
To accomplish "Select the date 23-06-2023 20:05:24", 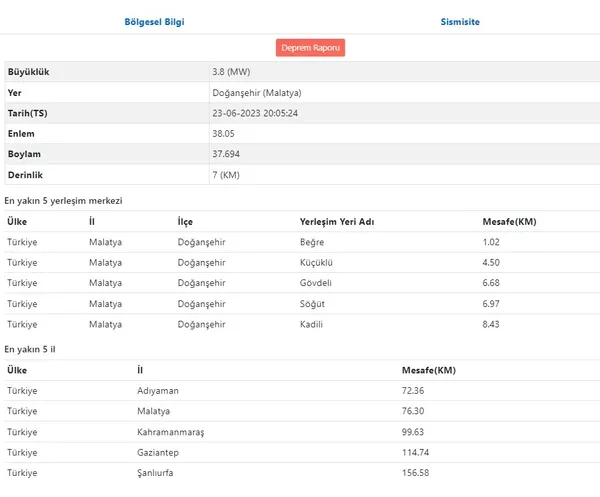I will tap(255, 113).
